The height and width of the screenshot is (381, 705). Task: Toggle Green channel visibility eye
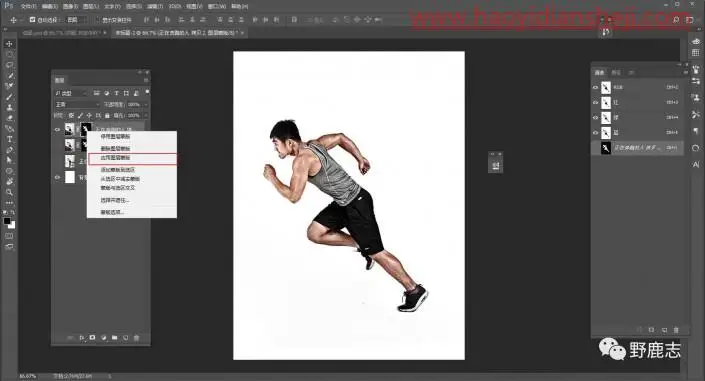click(x=595, y=118)
